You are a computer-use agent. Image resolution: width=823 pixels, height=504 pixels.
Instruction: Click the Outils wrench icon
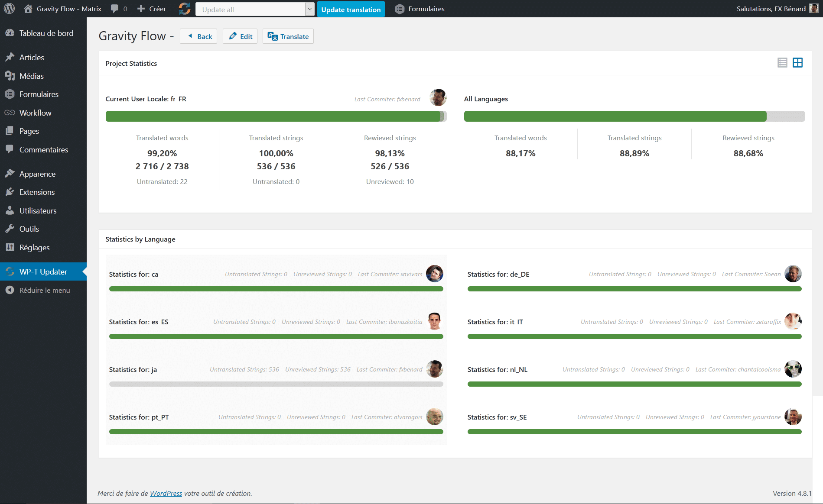10,229
